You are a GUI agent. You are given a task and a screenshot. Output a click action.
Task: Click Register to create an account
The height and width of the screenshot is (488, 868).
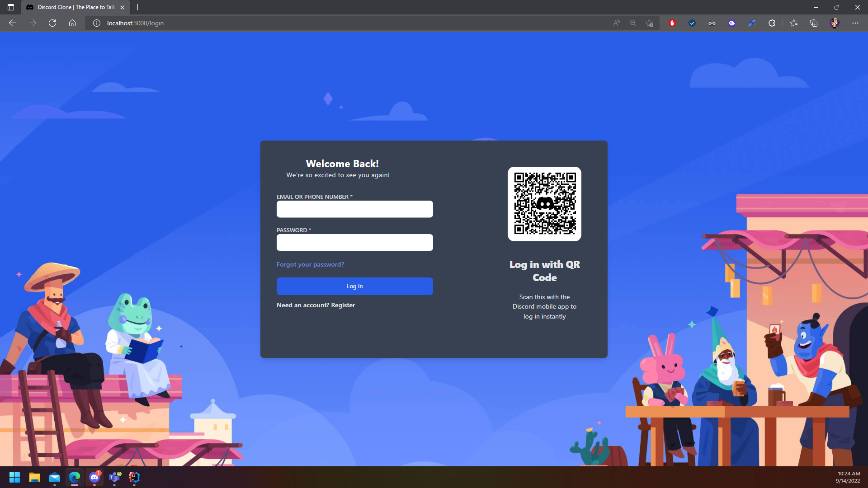(343, 305)
